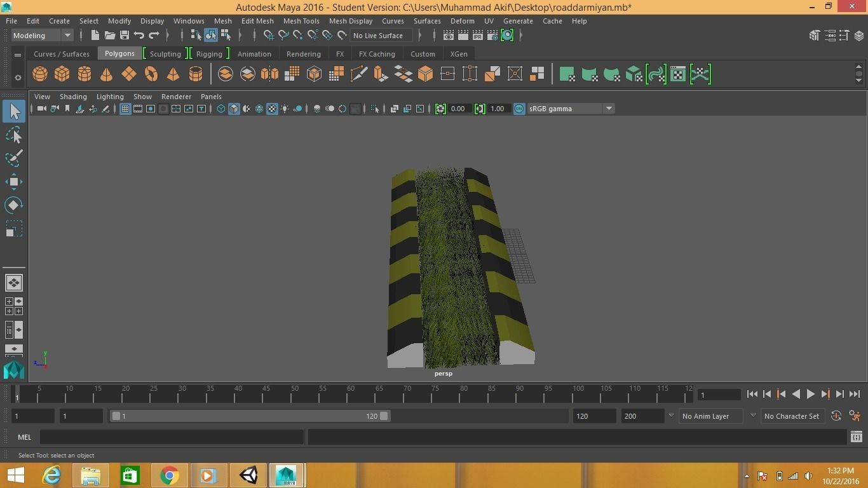Create a polygon pyramid from the shelf

[173, 74]
